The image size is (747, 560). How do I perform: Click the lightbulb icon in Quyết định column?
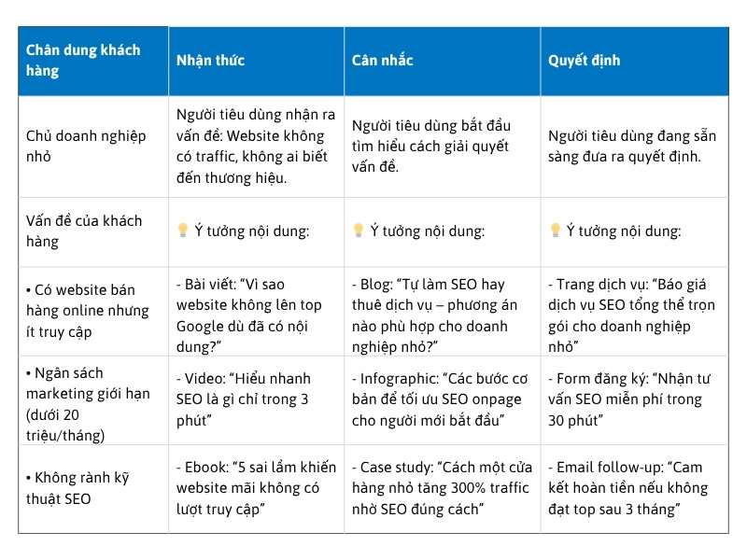pos(555,231)
